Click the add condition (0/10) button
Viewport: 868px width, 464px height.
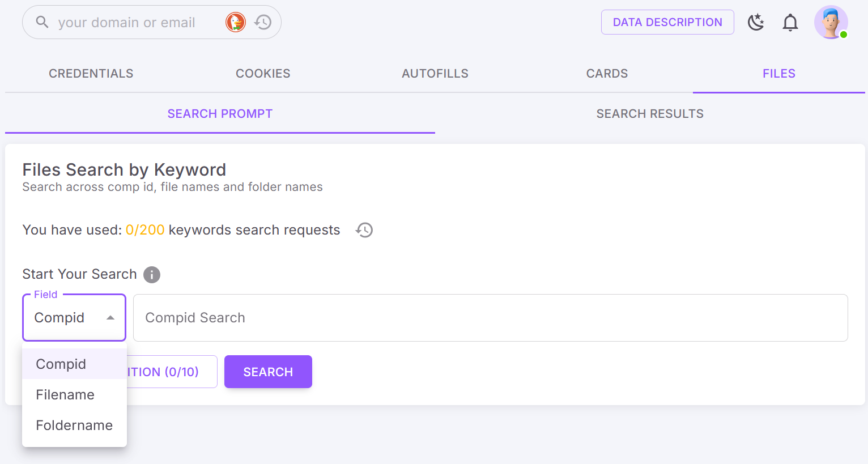tap(172, 372)
